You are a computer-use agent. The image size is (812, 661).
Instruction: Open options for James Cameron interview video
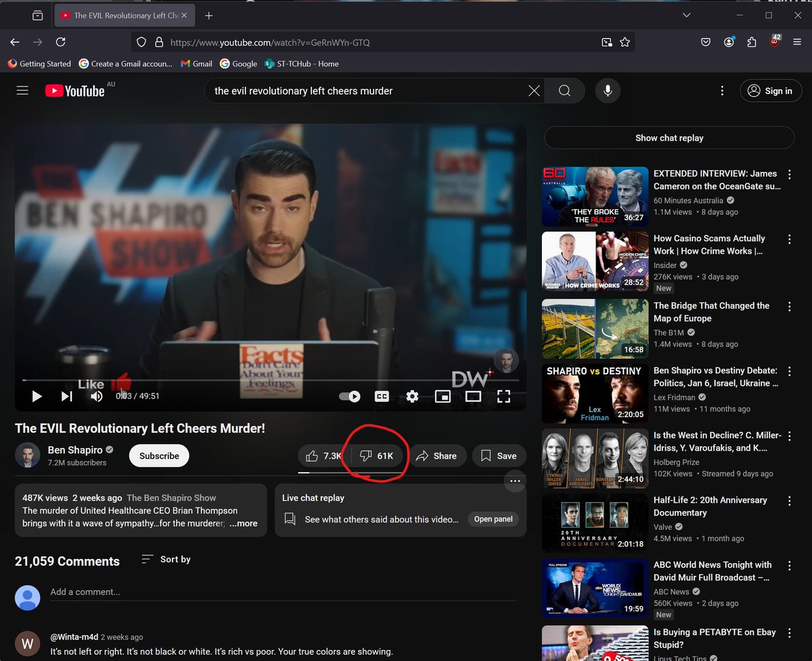pyautogui.click(x=789, y=175)
